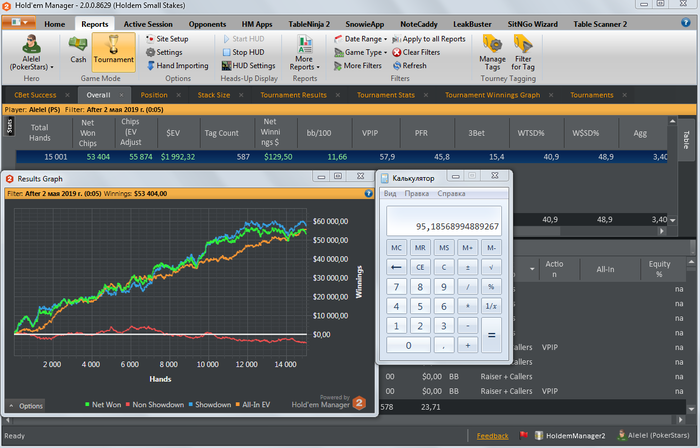700x448 pixels.
Task: Sort by the VPIP column header
Action: click(x=370, y=133)
